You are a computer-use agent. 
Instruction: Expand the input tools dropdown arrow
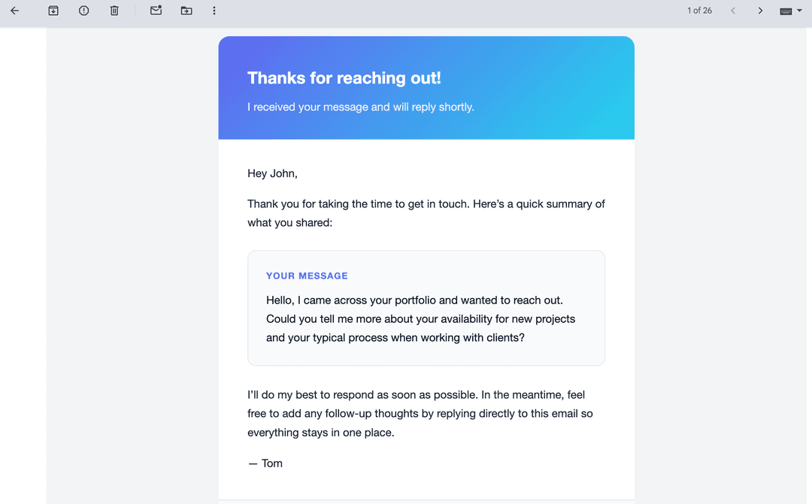click(x=800, y=11)
